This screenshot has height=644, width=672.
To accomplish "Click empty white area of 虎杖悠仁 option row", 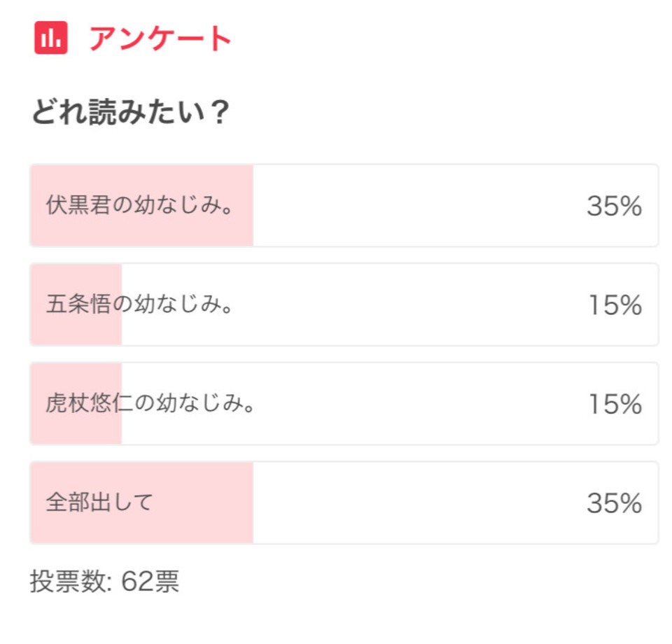I will click(420, 404).
